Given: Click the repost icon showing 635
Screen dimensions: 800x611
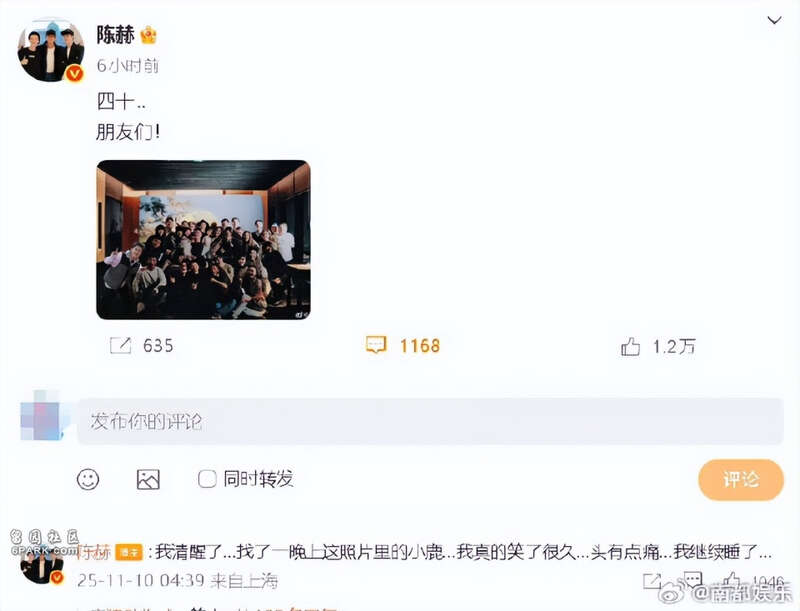Looking at the screenshot, I should 120,346.
